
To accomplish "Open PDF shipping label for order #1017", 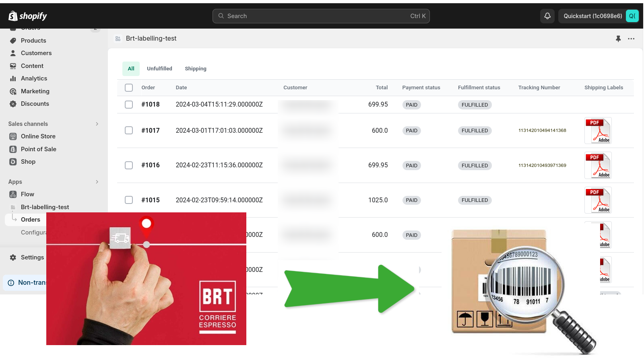I will point(598,131).
